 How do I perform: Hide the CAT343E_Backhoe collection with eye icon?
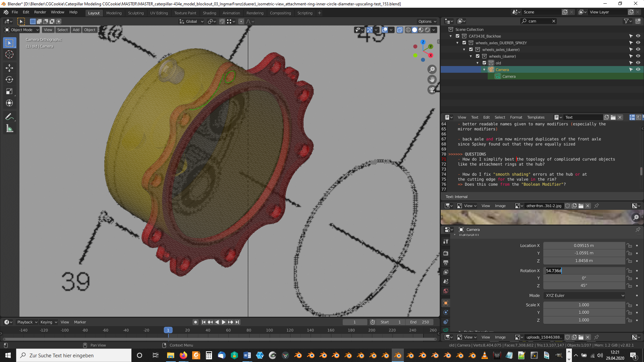[x=638, y=36]
